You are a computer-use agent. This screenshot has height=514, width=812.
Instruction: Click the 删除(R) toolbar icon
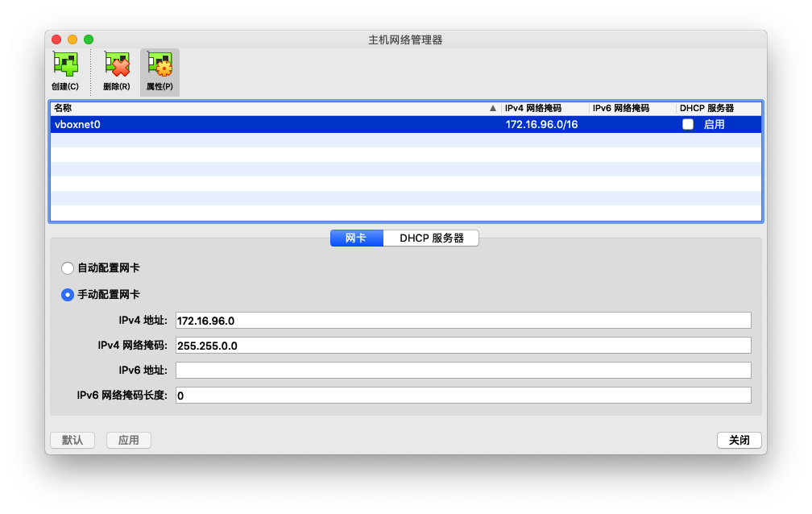(115, 71)
